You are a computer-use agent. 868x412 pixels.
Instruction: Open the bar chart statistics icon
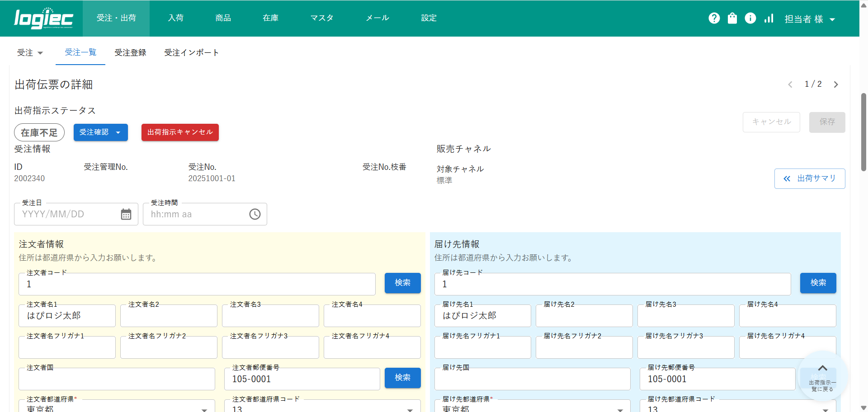point(769,18)
